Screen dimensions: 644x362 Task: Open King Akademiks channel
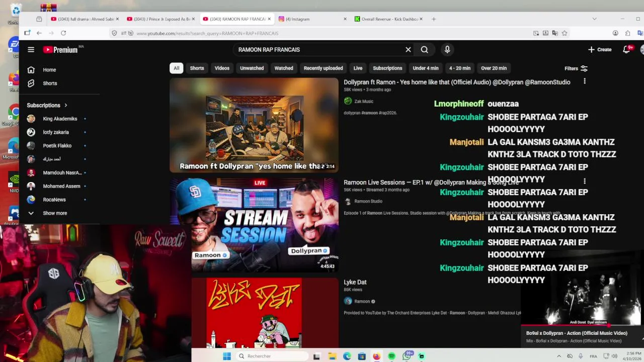point(59,119)
